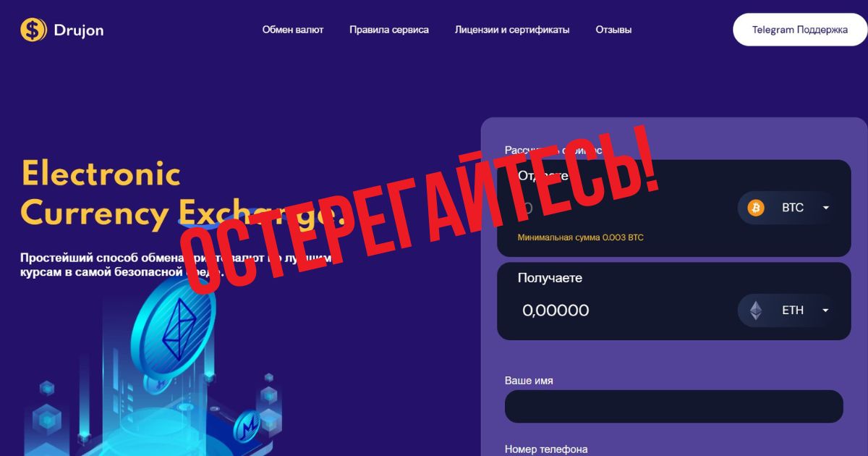Open the ETH currency selector

[x=787, y=311]
